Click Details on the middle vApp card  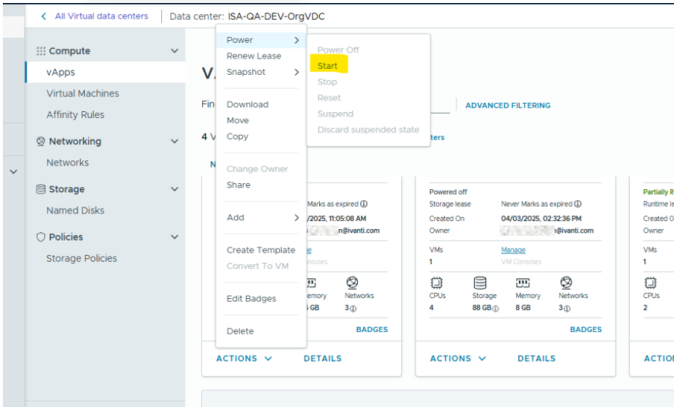[x=537, y=358]
